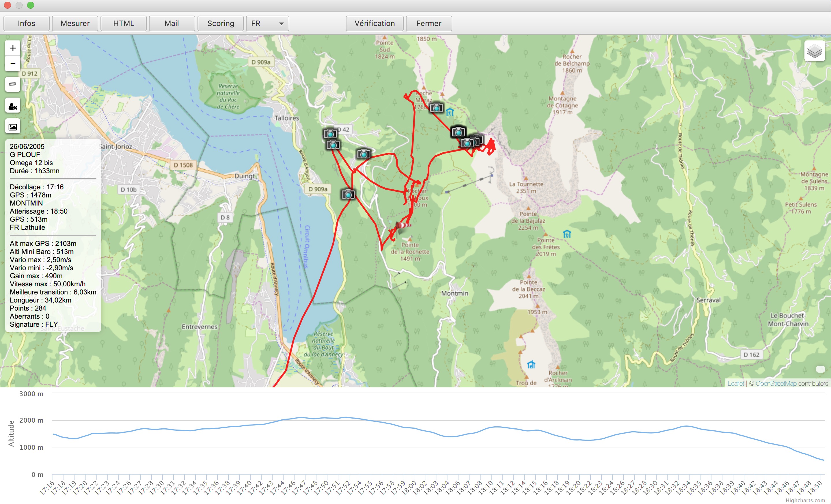
Task: Open the map layers selector
Action: (815, 51)
